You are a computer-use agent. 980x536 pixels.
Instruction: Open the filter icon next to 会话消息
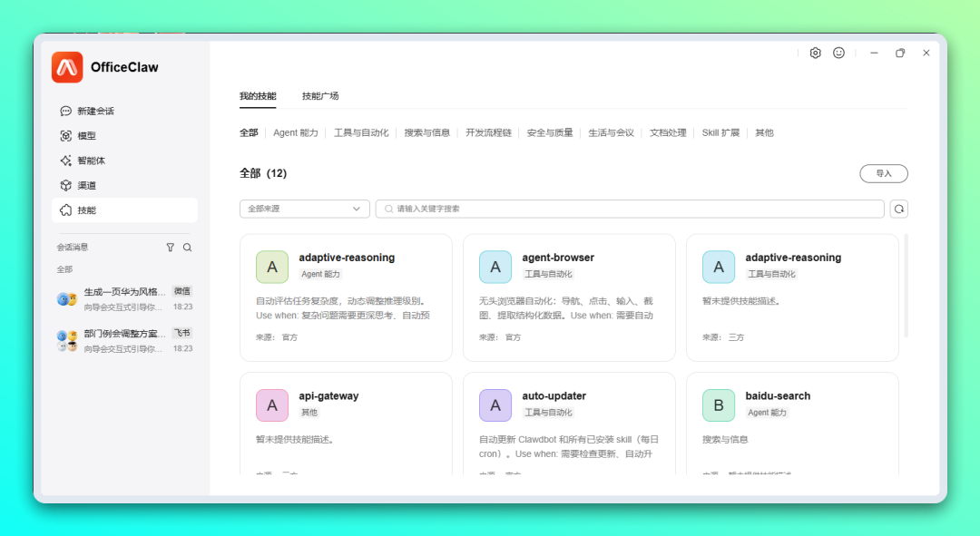[x=170, y=247]
